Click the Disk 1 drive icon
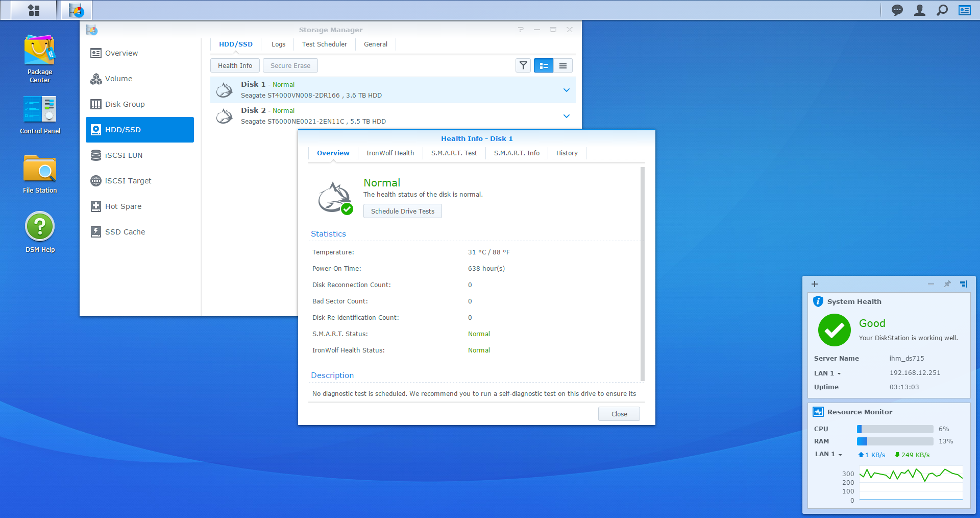980x518 pixels. coord(225,90)
